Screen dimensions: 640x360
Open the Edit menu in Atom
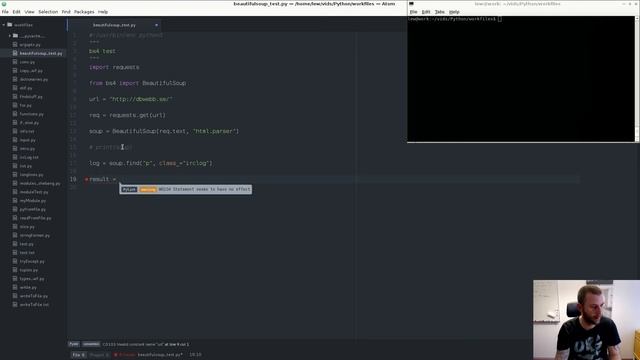[x=16, y=12]
